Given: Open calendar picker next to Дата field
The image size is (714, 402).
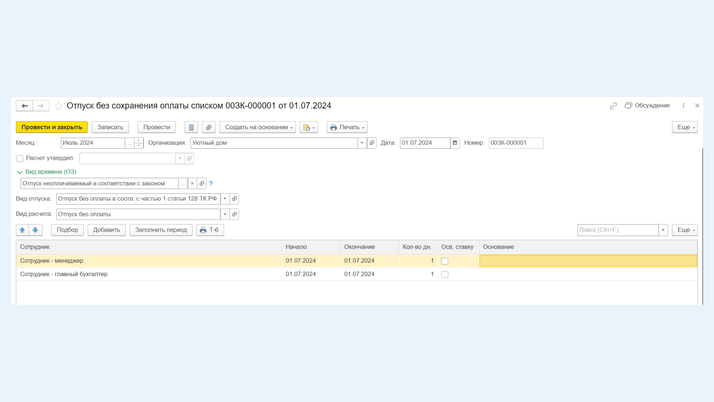Looking at the screenshot, I should 455,143.
